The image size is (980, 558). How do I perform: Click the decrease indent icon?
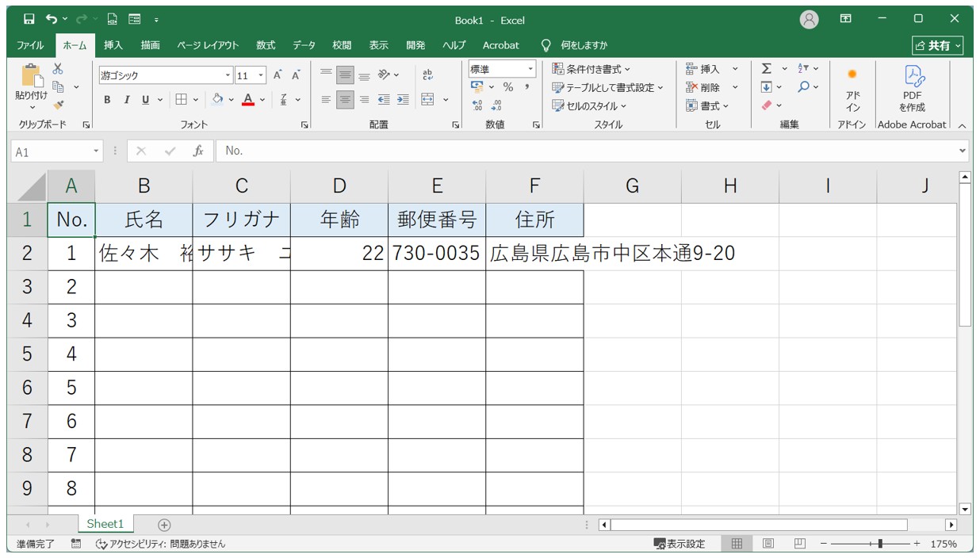pos(384,100)
